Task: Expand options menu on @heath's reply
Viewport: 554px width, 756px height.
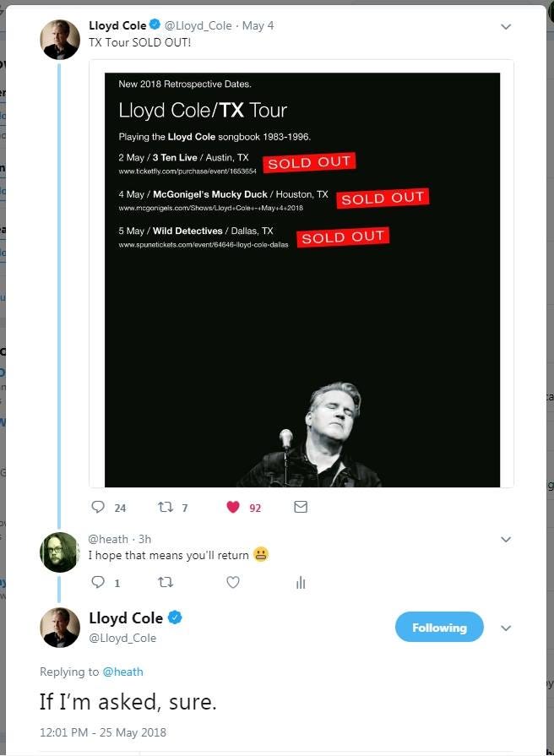Action: (506, 539)
